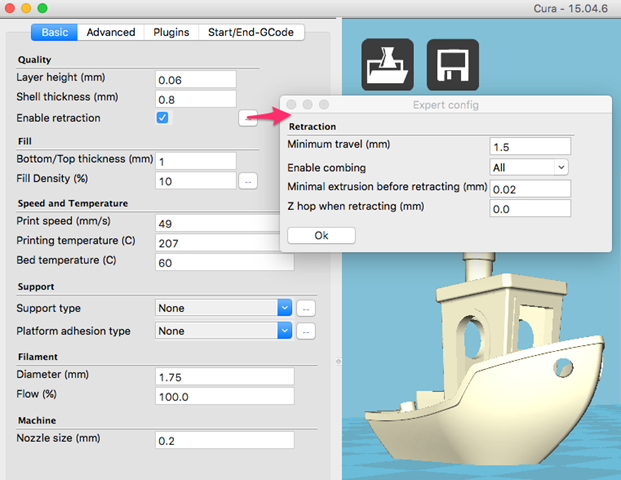
Task: Click the Save toolpath floppy disk icon
Action: click(453, 65)
